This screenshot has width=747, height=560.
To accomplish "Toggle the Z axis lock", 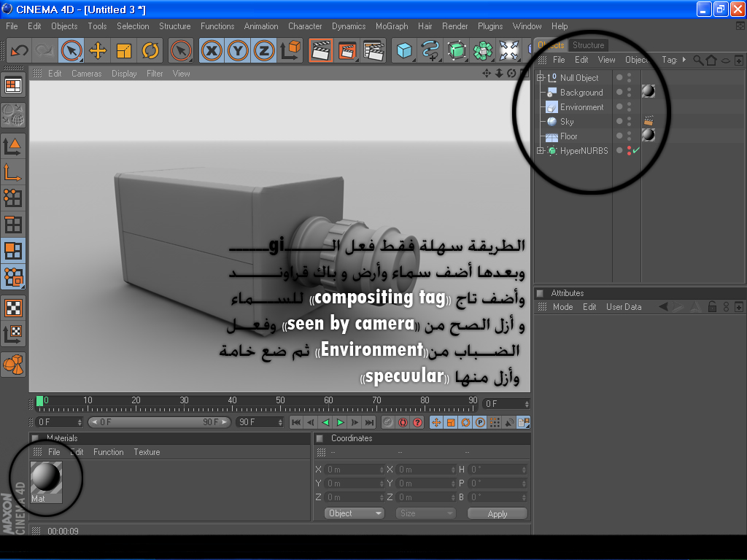I will 264,50.
